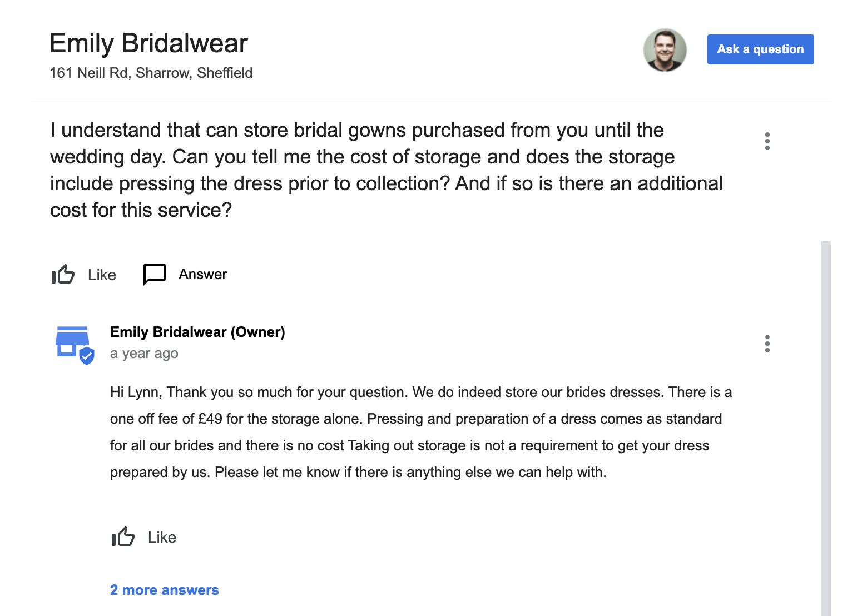Click the owner's reply beginning 'Hi Lynn'
This screenshot has width=862, height=616.
pyautogui.click(x=420, y=432)
